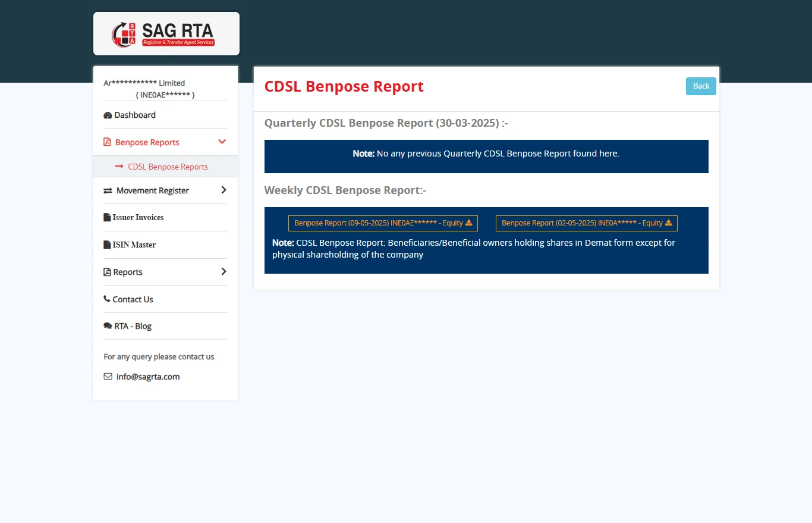This screenshot has height=523, width=812.
Task: Click the envelope icon beside info@sagrta.com
Action: point(108,377)
